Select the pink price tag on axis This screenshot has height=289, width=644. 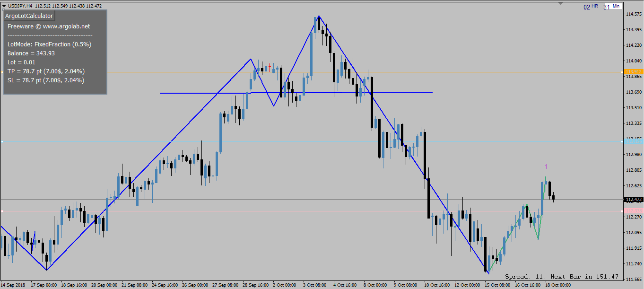634,211
